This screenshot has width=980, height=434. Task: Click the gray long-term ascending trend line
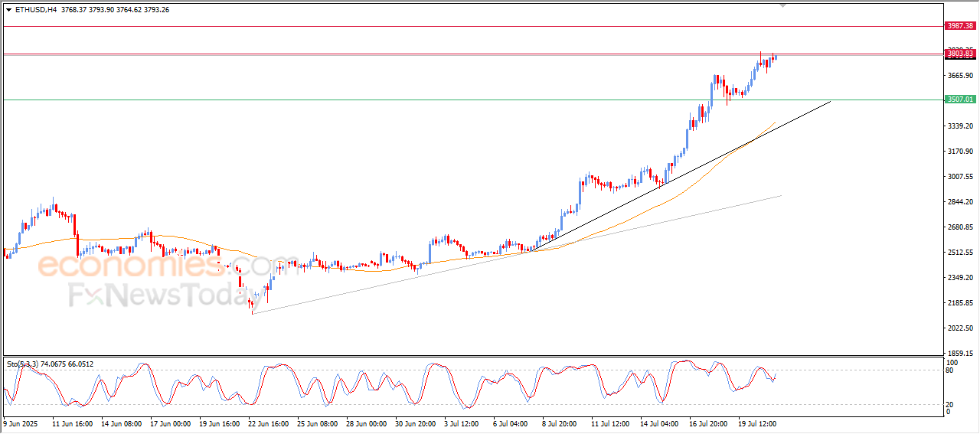(517, 255)
